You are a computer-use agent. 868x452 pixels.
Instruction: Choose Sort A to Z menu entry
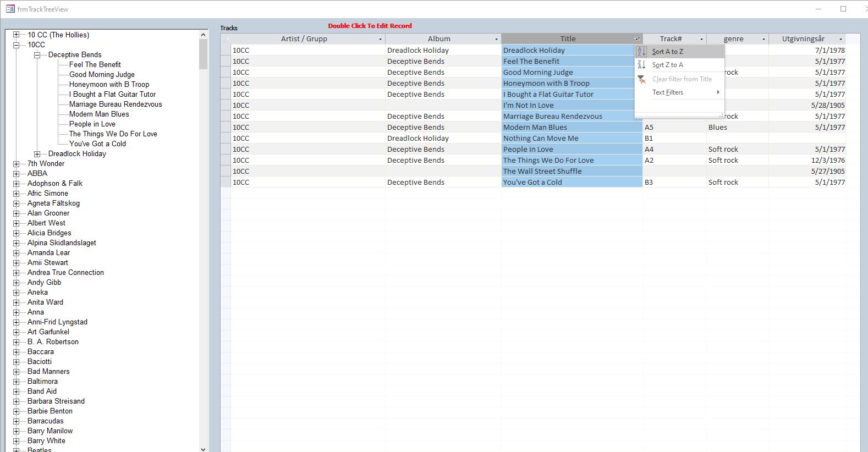click(x=679, y=52)
